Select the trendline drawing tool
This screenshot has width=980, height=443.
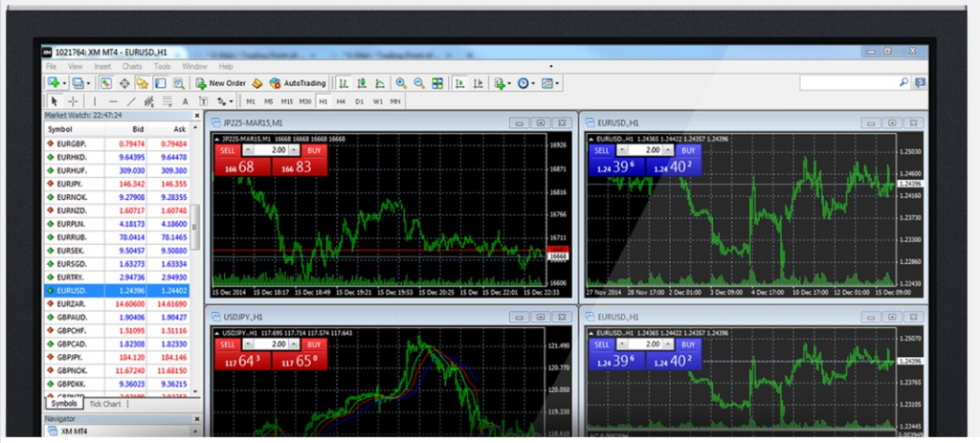pos(130,100)
